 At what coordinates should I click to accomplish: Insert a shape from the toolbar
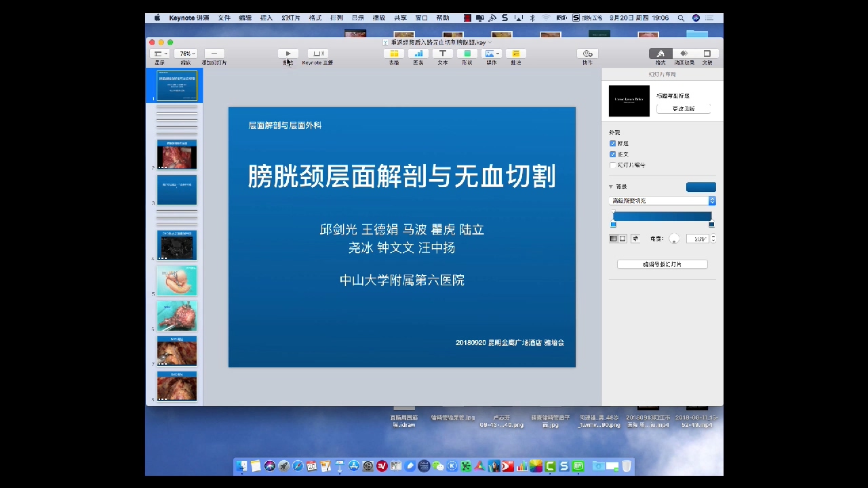pos(467,54)
